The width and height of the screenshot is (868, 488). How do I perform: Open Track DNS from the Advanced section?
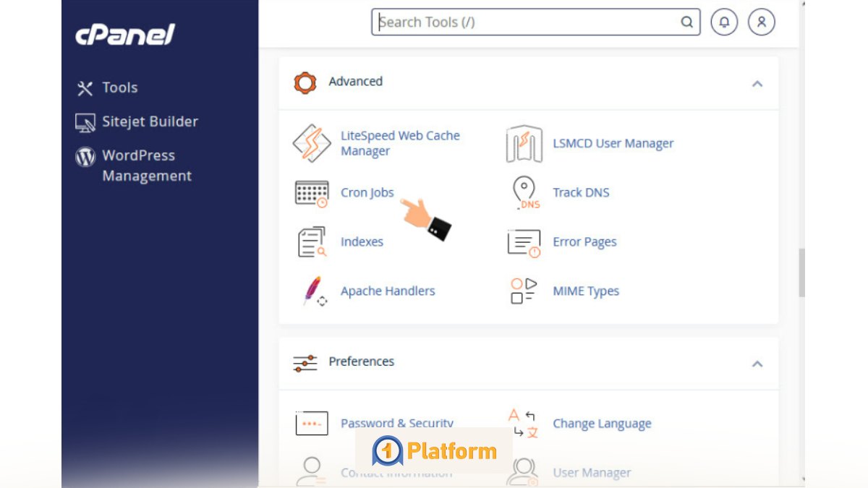pos(581,192)
